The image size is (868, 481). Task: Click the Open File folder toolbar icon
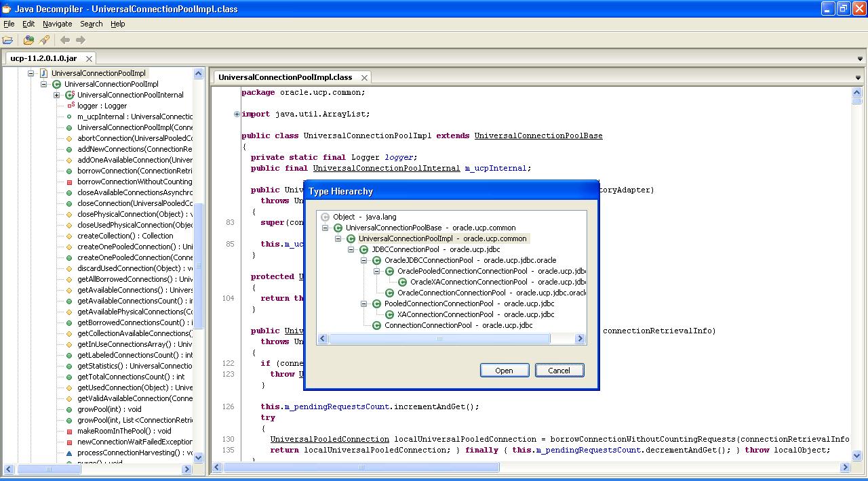(x=8, y=40)
